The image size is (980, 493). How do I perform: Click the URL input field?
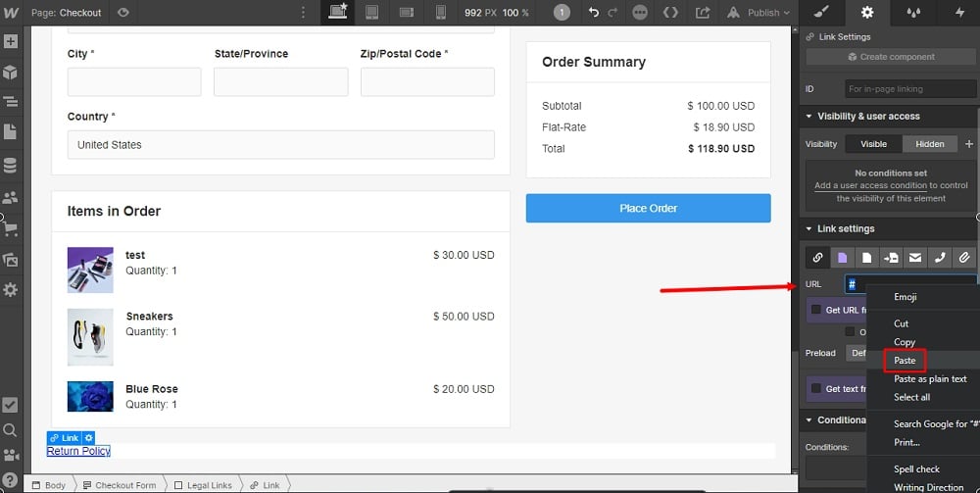click(910, 284)
